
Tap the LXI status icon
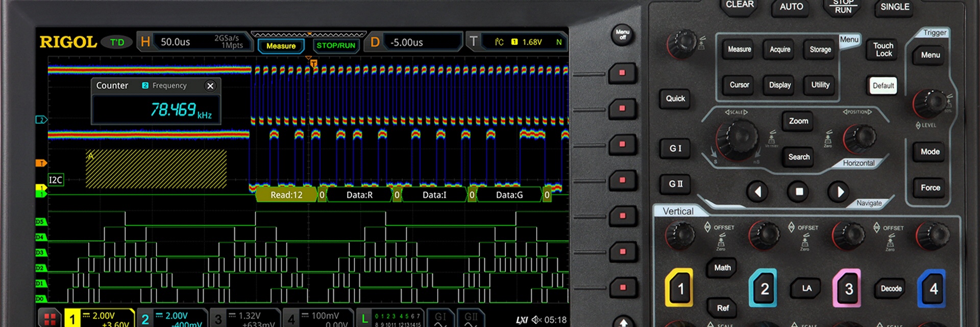coord(522,320)
